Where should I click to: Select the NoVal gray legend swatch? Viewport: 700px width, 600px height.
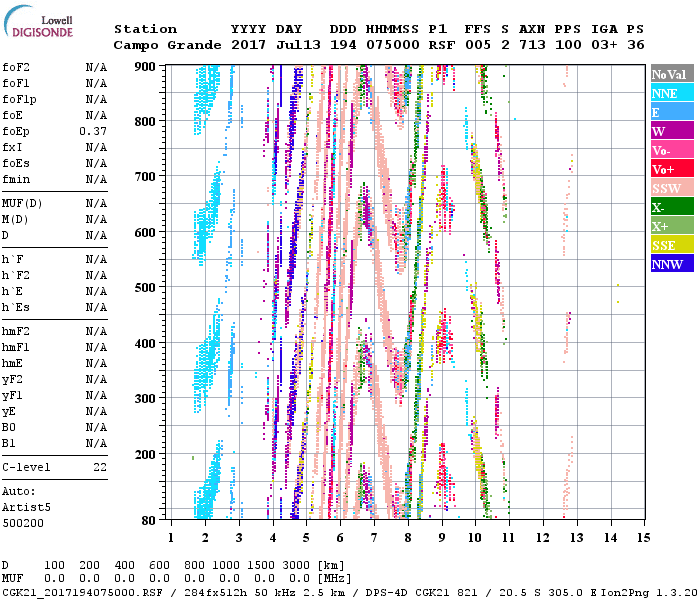pyautogui.click(x=669, y=75)
